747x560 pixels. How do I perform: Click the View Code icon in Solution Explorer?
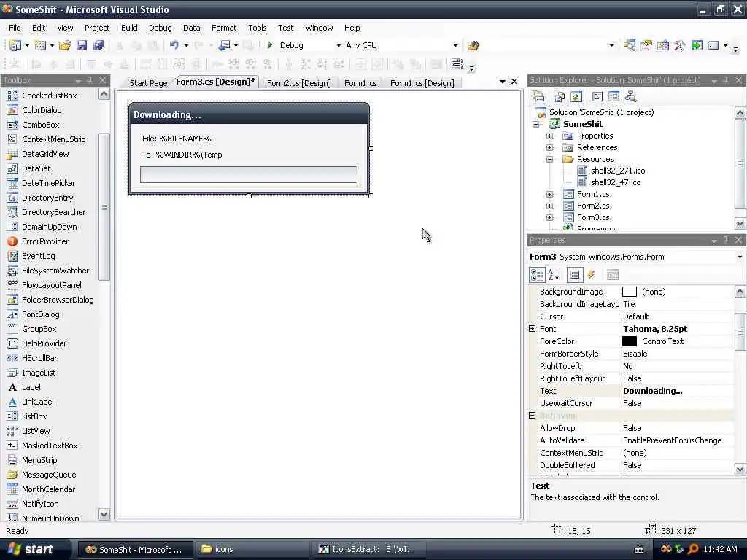[x=597, y=97]
